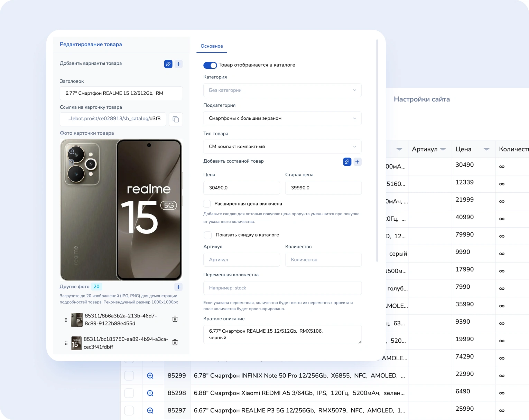Select the checkbox for row 85298
This screenshot has height=420, width=529.
click(x=129, y=393)
